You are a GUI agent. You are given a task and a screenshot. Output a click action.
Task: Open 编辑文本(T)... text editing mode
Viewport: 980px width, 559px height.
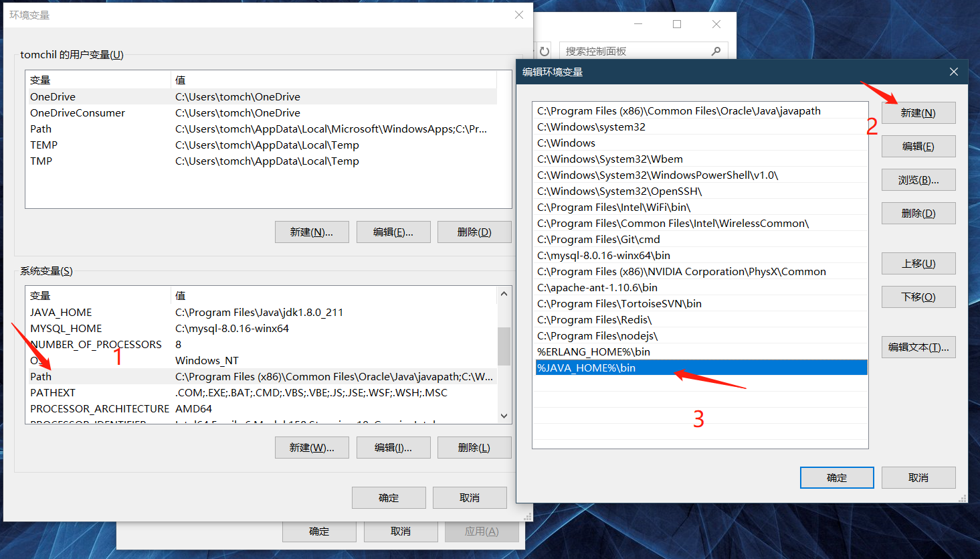[918, 347]
